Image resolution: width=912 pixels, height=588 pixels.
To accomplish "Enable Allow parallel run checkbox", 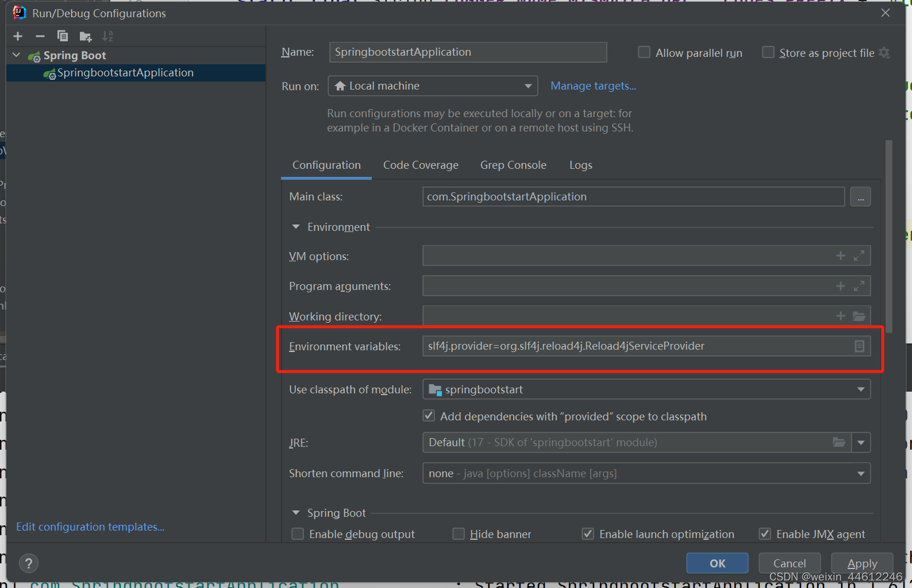I will [x=644, y=52].
